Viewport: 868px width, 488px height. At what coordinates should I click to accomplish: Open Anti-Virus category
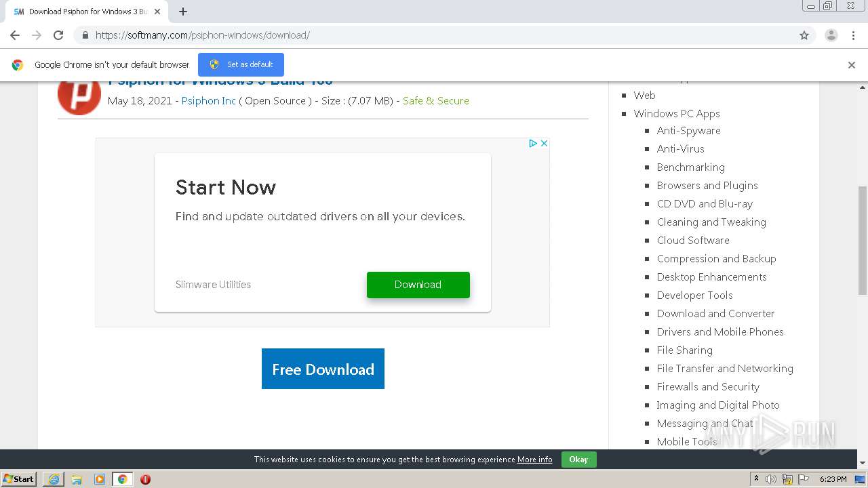coord(680,148)
